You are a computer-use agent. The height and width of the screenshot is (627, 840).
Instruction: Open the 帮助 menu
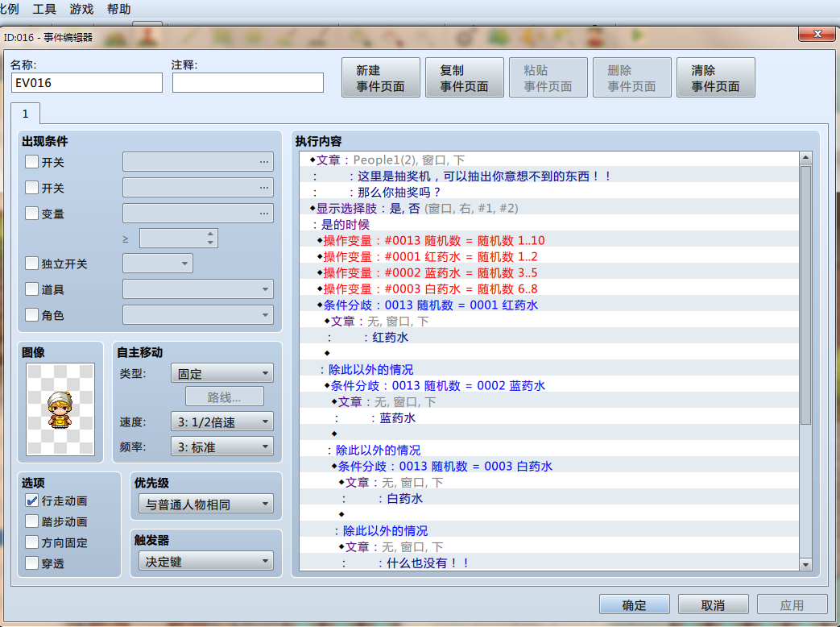119,9
